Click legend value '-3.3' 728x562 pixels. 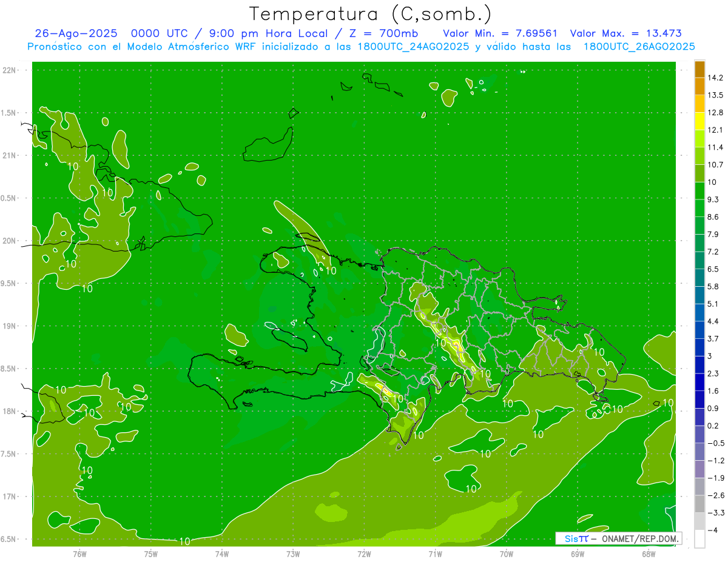tap(715, 513)
